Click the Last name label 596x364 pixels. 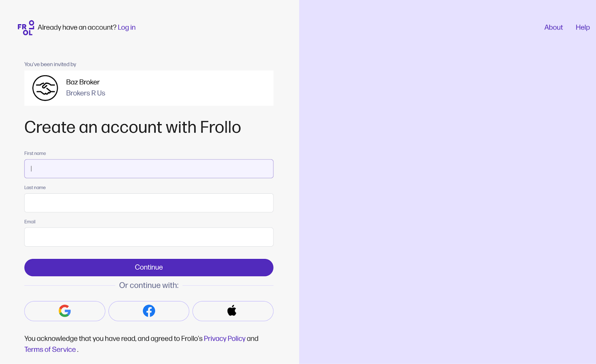tap(35, 188)
